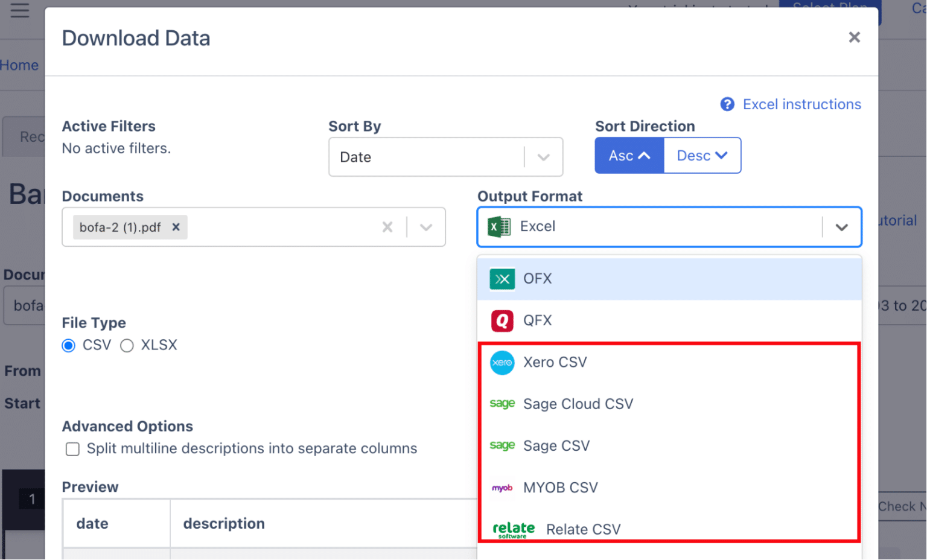Click the question mark help icon
Screen dimensions: 927x560
tap(726, 104)
